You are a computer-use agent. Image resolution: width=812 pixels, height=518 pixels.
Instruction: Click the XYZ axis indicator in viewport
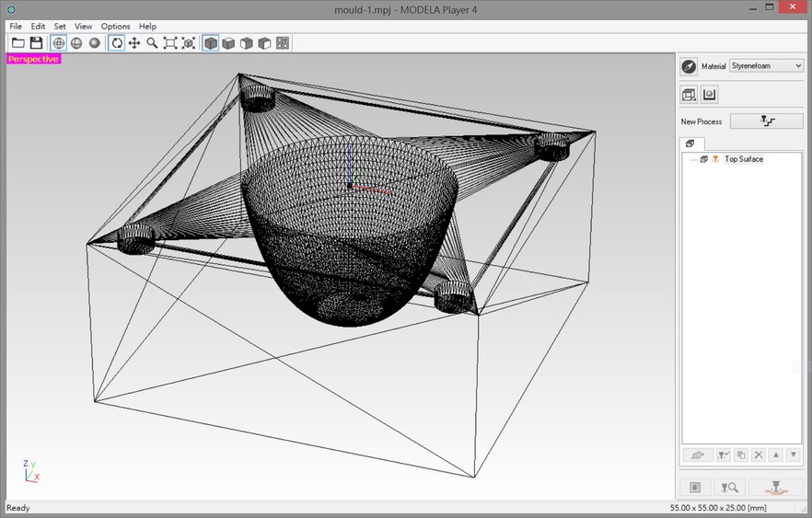(31, 471)
